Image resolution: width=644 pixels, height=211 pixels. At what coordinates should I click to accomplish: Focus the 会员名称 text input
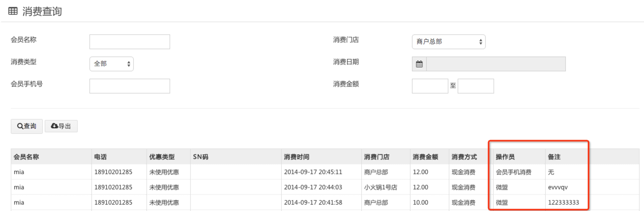[130, 42]
